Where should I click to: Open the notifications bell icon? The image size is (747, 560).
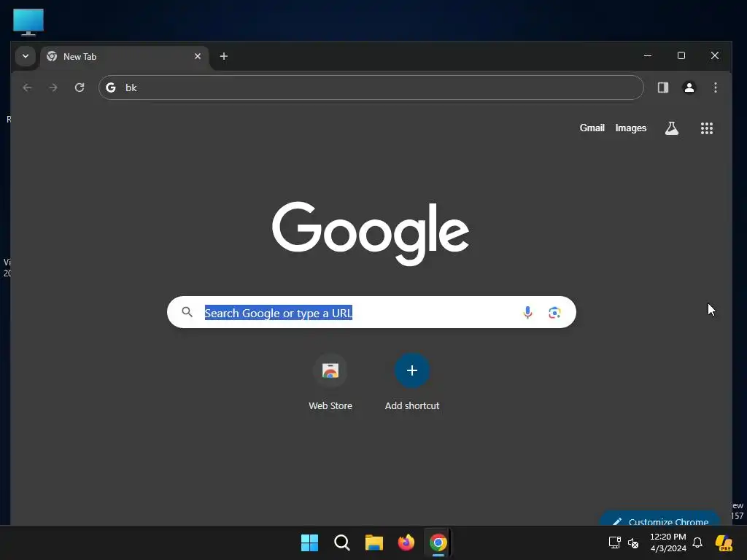coord(697,542)
